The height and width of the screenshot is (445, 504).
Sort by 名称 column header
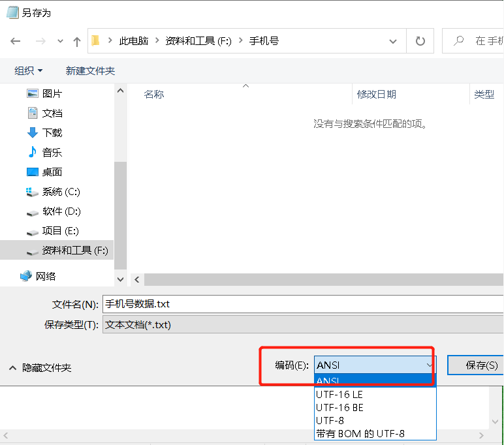(154, 94)
